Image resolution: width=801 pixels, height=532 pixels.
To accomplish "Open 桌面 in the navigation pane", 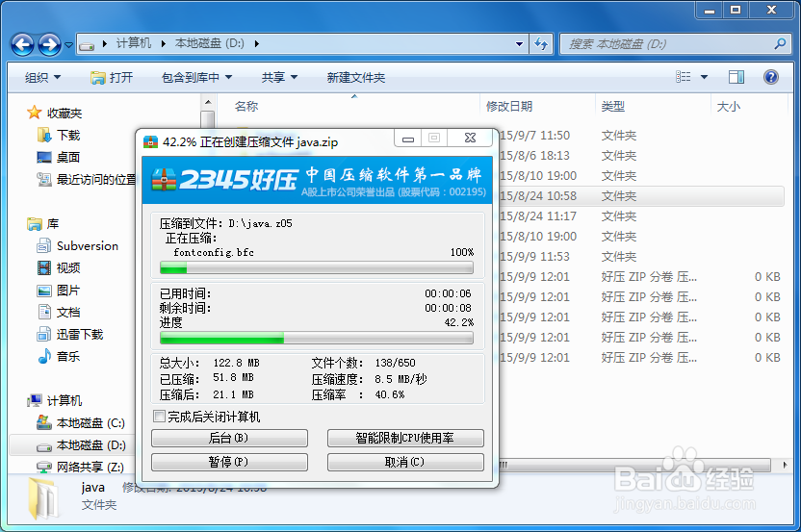I will [68, 157].
